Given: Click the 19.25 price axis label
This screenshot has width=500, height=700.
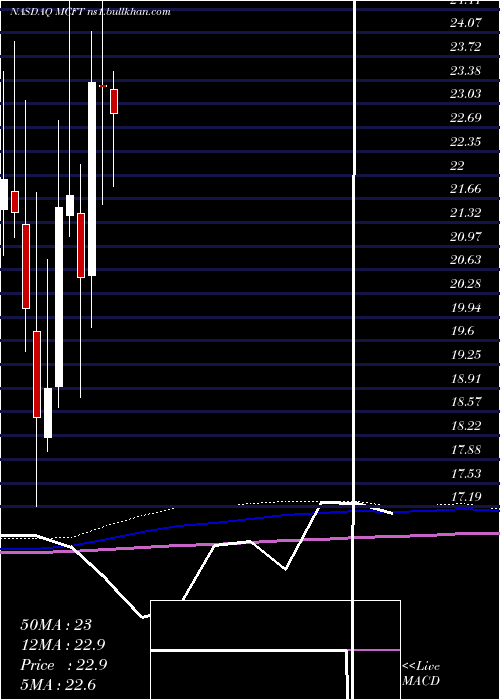Looking at the screenshot, I should click(x=466, y=354).
